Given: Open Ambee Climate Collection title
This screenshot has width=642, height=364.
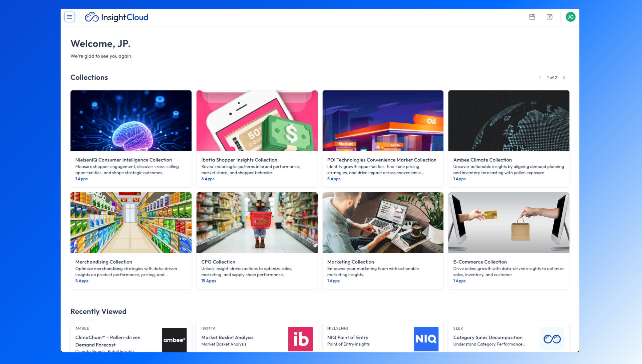Looking at the screenshot, I should click(482, 160).
